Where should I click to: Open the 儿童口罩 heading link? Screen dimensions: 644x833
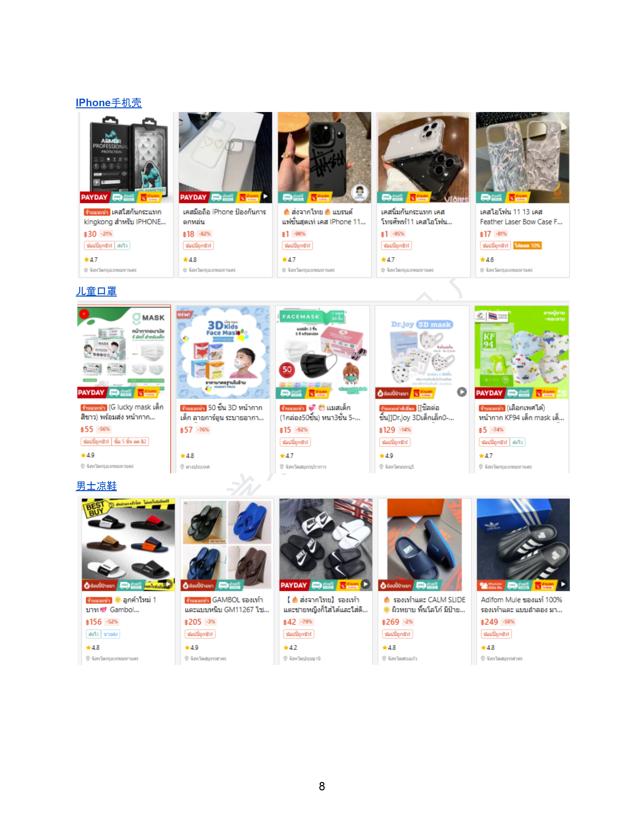point(96,291)
